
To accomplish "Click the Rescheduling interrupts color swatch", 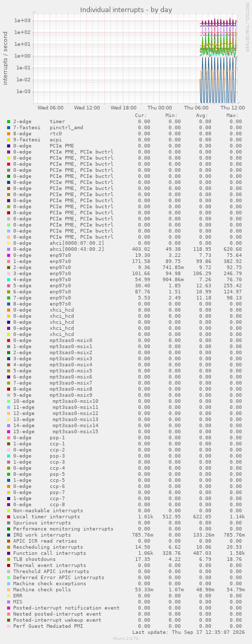I will [x=9, y=547].
